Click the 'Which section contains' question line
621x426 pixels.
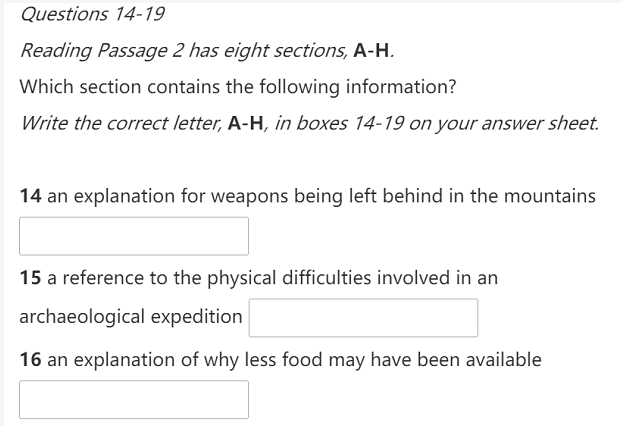(x=238, y=87)
